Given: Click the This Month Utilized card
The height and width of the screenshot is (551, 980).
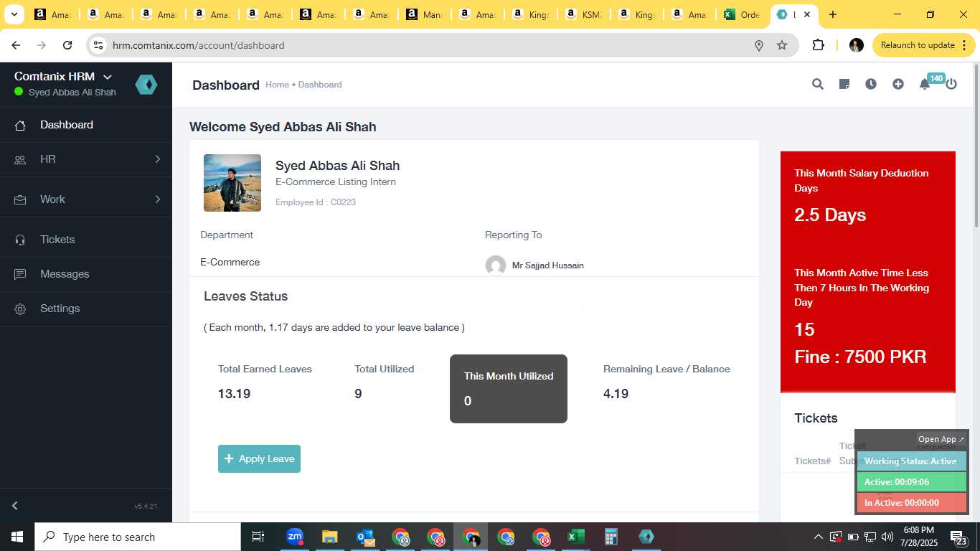Looking at the screenshot, I should click(509, 389).
